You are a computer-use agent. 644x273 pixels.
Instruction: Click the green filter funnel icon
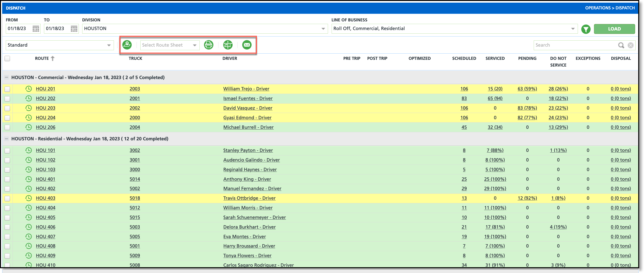click(x=586, y=29)
